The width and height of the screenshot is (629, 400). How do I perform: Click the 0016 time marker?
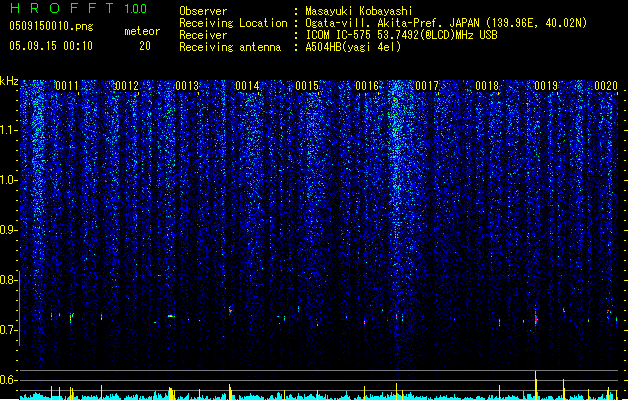(367, 86)
